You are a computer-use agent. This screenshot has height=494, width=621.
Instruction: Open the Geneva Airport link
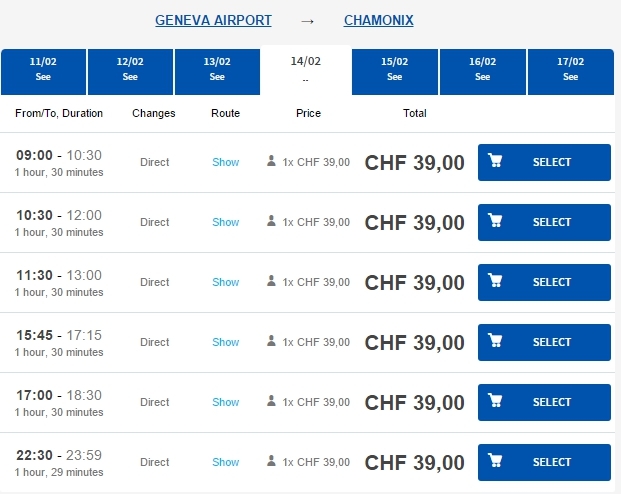point(213,20)
